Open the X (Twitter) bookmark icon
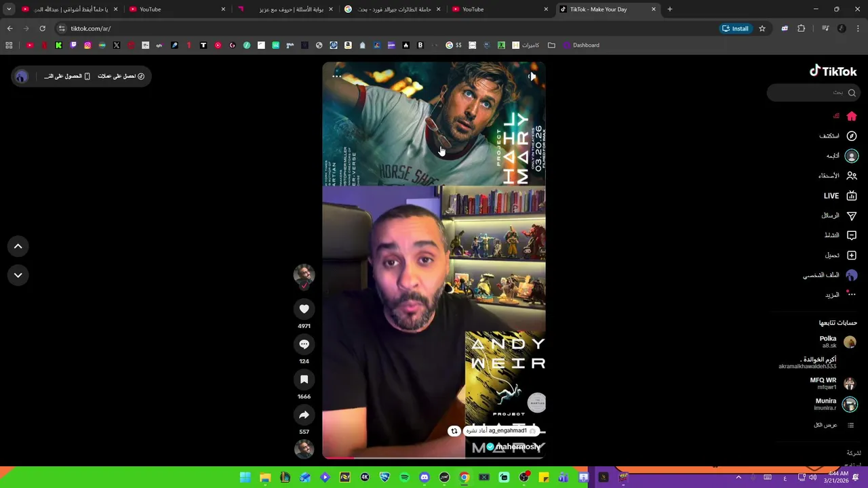This screenshot has width=868, height=488. point(117,45)
